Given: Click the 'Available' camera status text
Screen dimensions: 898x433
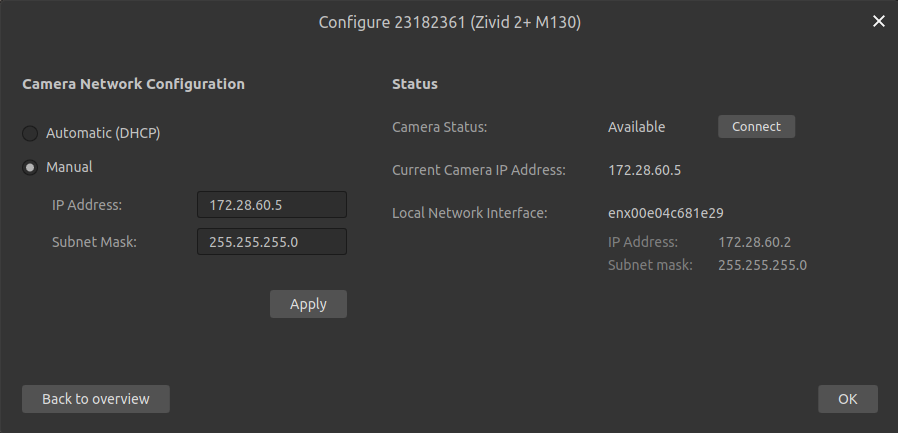Looking at the screenshot, I should click(x=636, y=127).
